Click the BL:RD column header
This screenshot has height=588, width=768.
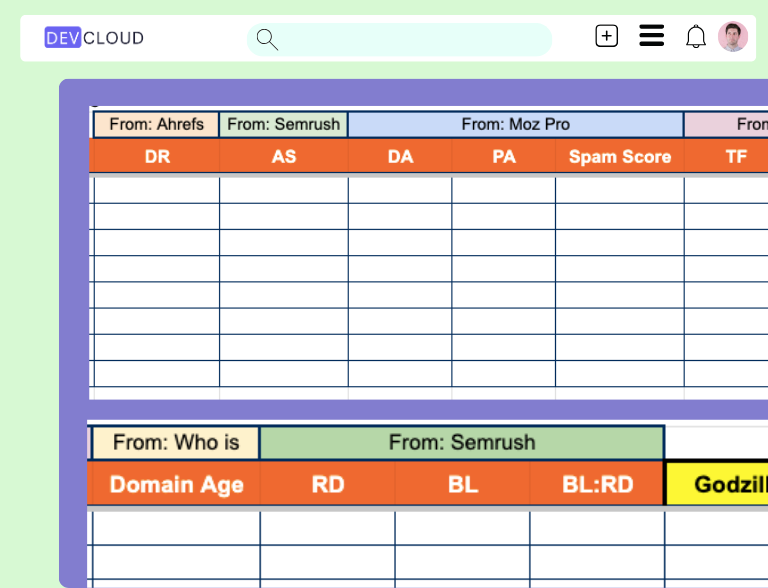click(x=597, y=484)
